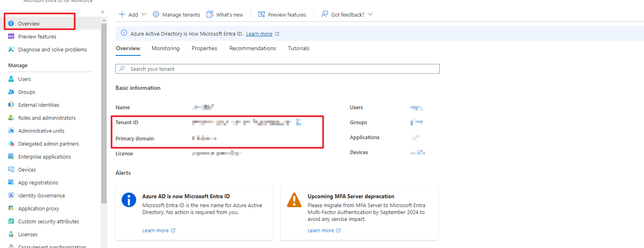644x248 pixels.
Task: Switch to the Properties tab
Action: coord(204,48)
